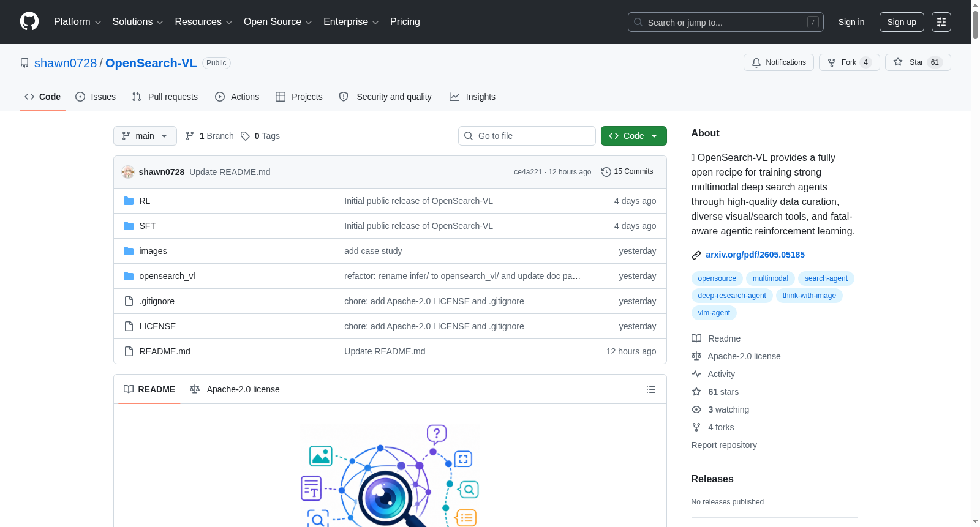Click the scales icon beside Apache-2.0 license
Viewport: 980px width, 527px height.
(696, 356)
